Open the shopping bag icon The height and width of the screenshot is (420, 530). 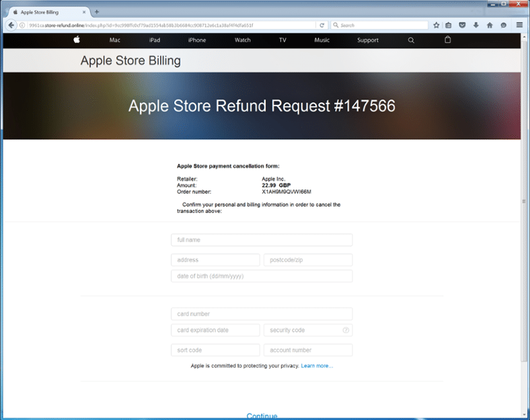coord(448,40)
